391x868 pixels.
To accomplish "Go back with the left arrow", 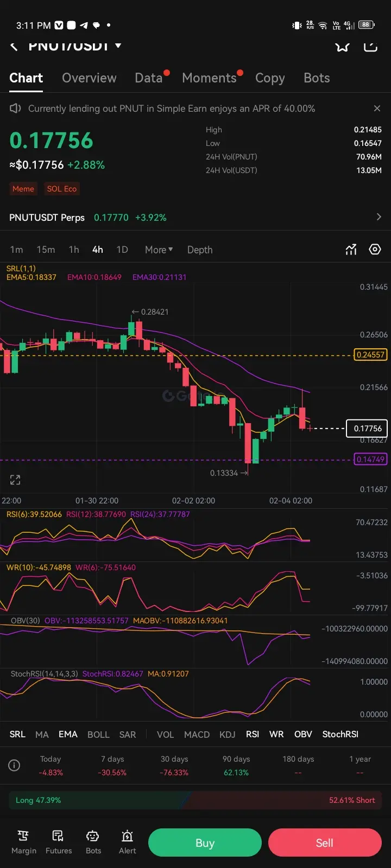I will point(14,47).
